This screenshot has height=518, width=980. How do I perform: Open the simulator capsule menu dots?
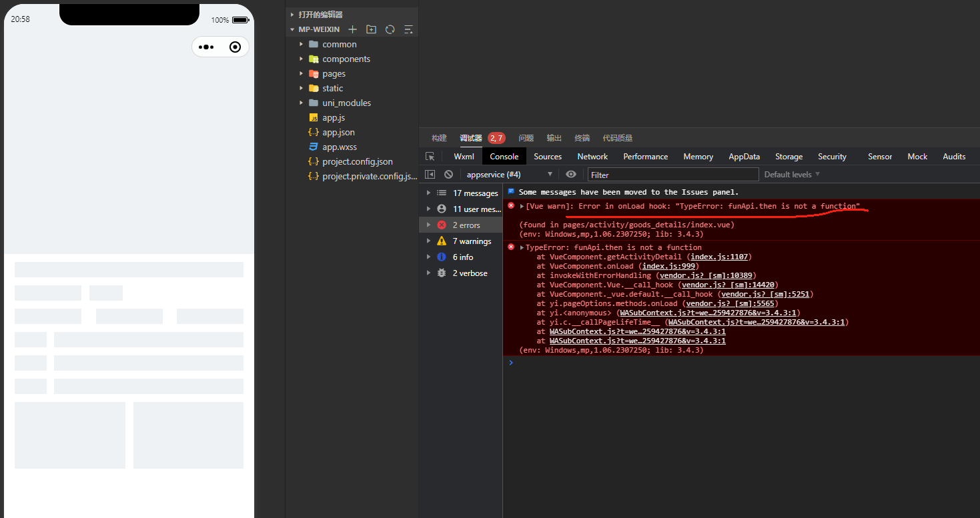tap(206, 47)
